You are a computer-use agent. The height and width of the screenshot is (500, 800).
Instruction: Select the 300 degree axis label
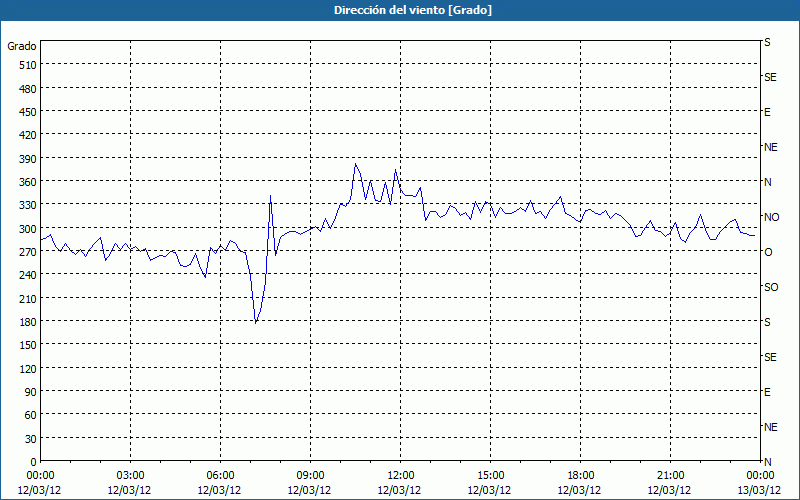coord(28,229)
